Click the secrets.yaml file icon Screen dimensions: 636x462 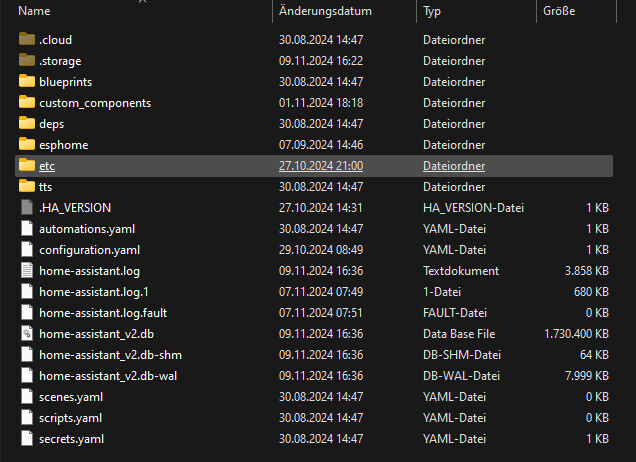27,439
